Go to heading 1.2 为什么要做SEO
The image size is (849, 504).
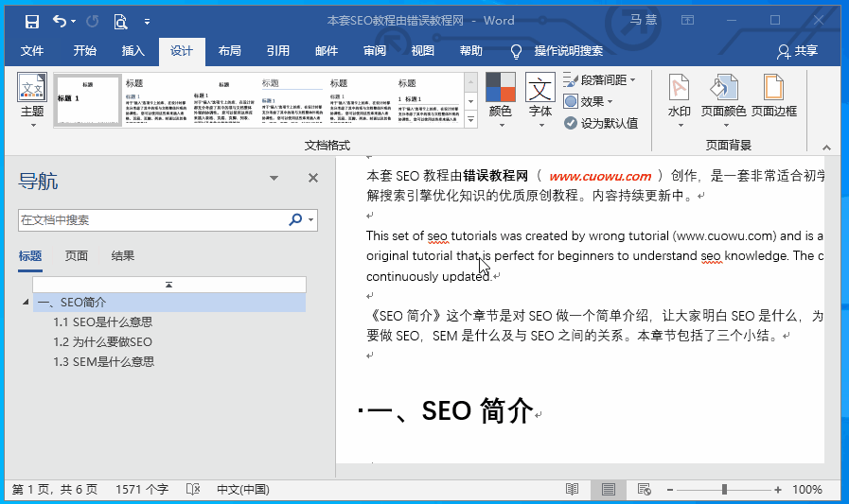[102, 342]
